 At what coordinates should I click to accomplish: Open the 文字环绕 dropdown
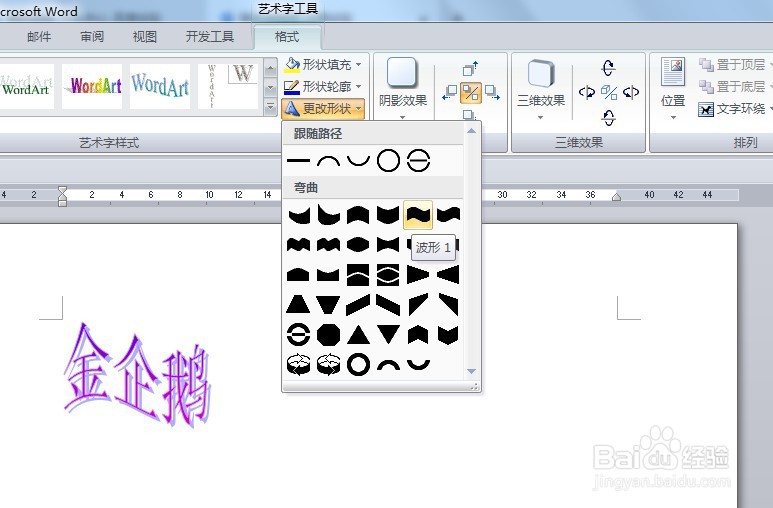[x=734, y=109]
